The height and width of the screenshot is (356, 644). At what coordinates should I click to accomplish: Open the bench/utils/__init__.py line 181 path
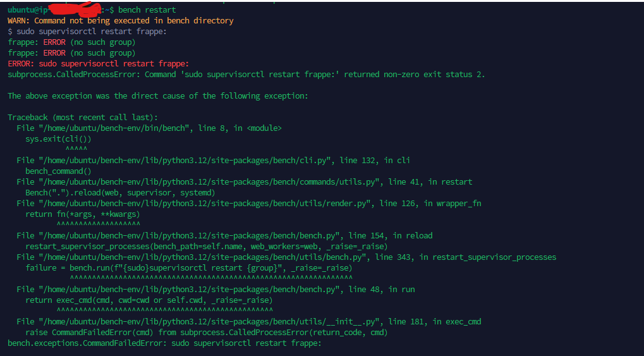pos(209,321)
